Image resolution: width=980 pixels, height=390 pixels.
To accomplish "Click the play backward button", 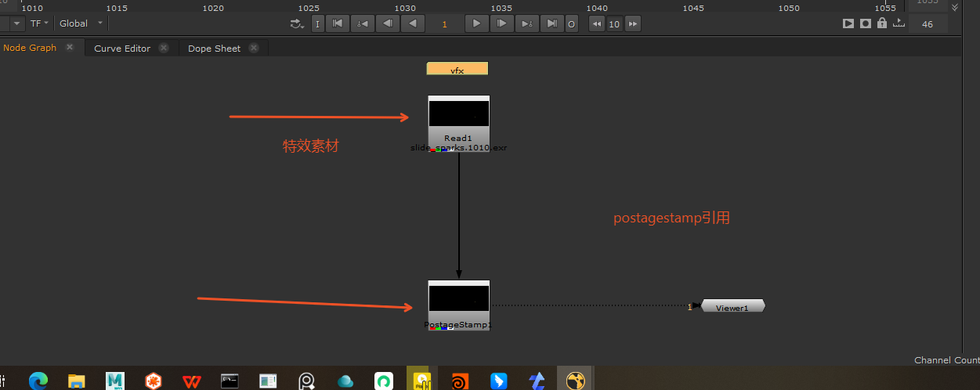I will tap(413, 23).
